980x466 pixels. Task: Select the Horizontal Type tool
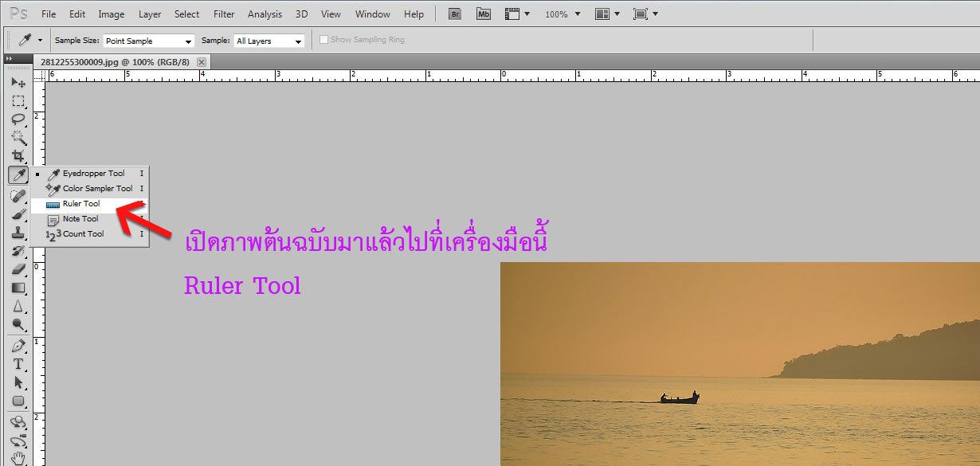18,364
